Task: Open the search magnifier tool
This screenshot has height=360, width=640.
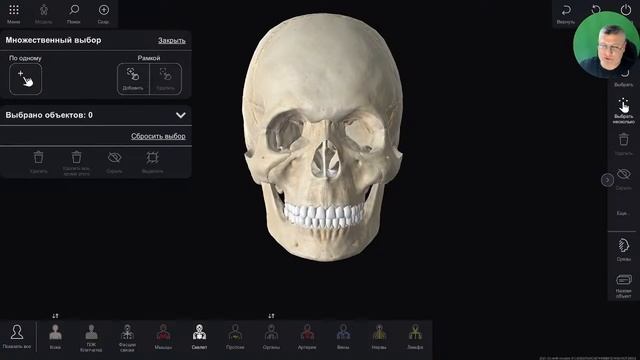Action: coord(74,13)
